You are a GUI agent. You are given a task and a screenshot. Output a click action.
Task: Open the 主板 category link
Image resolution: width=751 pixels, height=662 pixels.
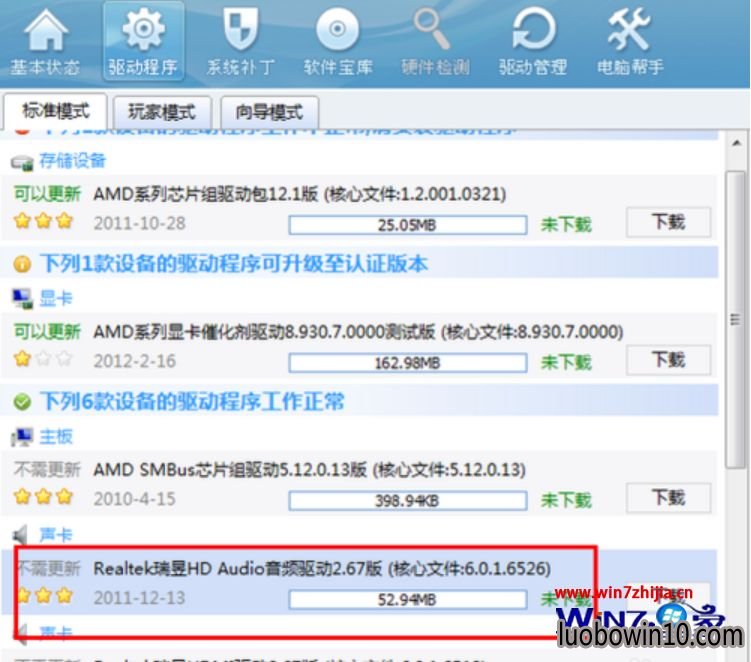click(x=56, y=436)
